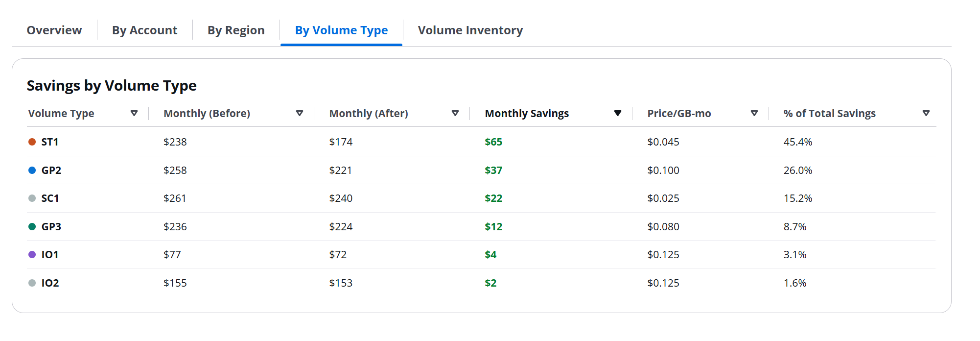980x341 pixels.
Task: Click the orange ST1 color dot
Action: tap(32, 142)
